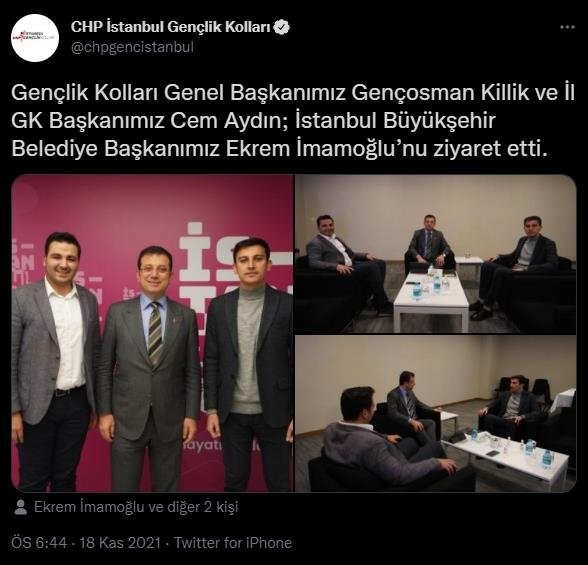Click the man in white shirt in left photo
Screen dimensions: 588x565
click(56, 362)
